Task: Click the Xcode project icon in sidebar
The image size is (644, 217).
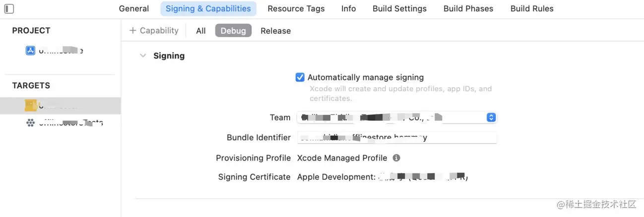Action: [30, 50]
